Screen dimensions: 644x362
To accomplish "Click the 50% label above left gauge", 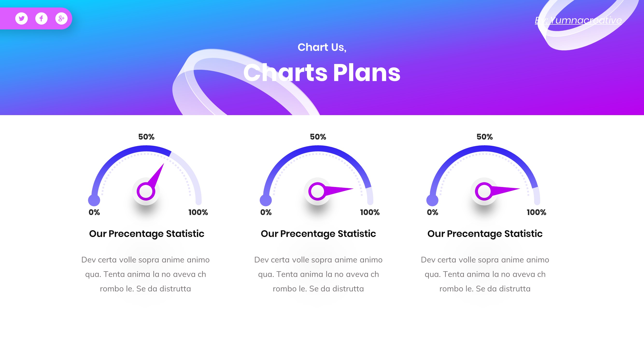I will pyautogui.click(x=146, y=137).
